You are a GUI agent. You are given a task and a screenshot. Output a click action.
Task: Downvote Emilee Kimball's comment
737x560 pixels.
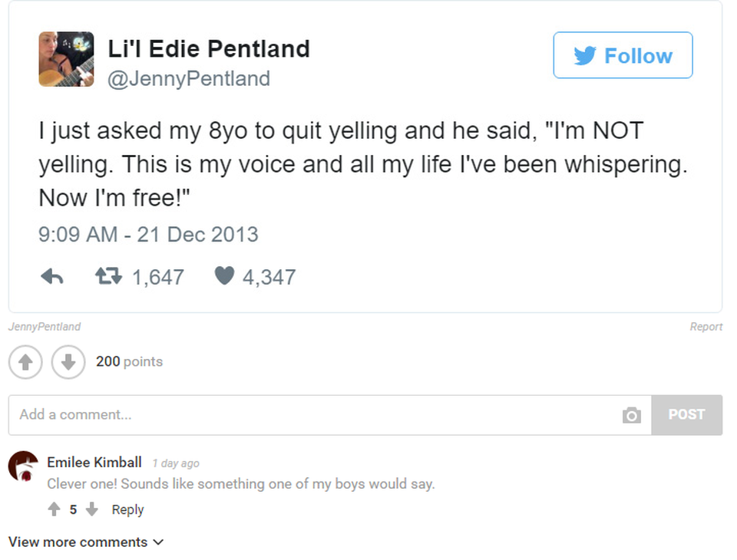(x=92, y=509)
